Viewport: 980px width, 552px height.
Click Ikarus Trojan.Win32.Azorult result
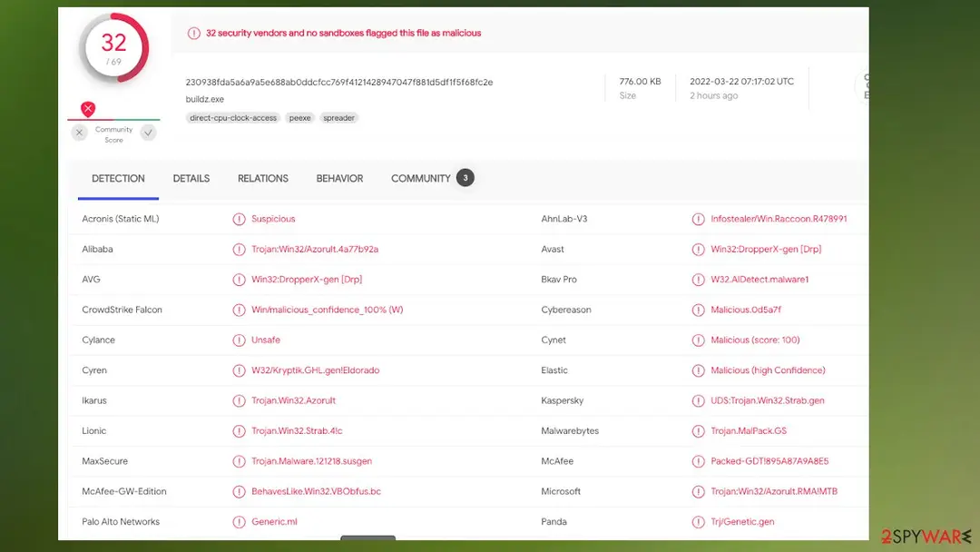294,400
